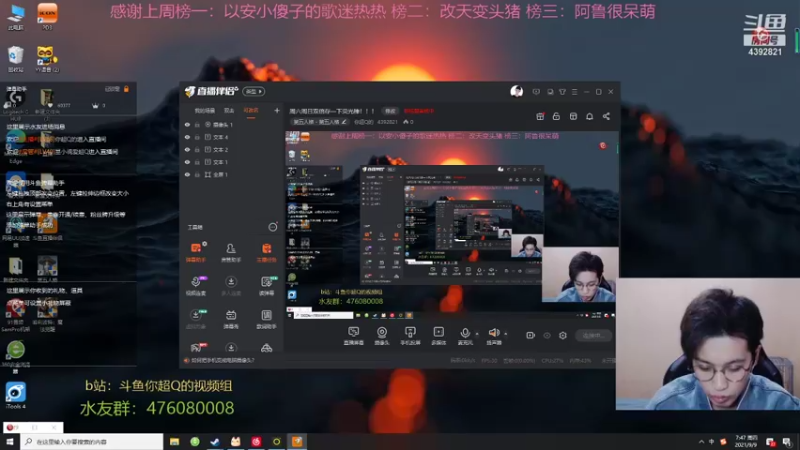Viewport: 800px width, 450px height.
Task: Expand microphone options arrow
Action: [x=477, y=334]
